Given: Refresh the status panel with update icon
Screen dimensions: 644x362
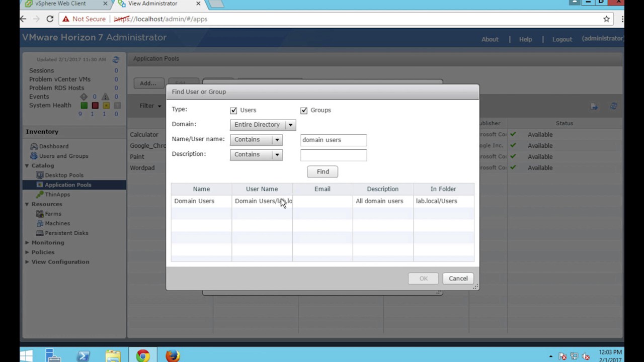Looking at the screenshot, I should (x=116, y=59).
